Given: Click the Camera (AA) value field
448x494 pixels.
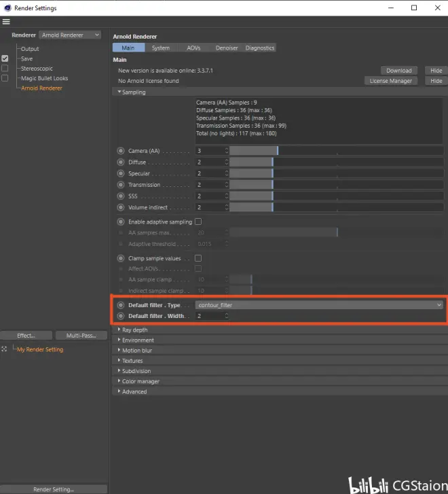Looking at the screenshot, I should pyautogui.click(x=210, y=151).
